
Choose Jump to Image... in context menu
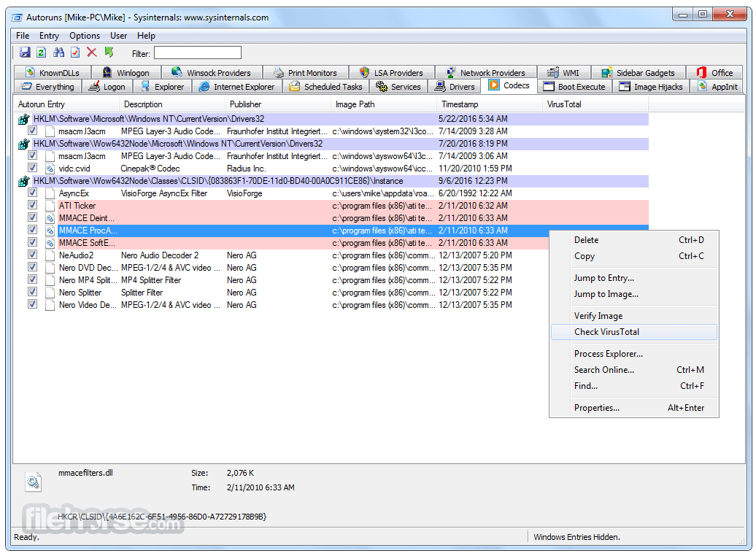point(633,294)
